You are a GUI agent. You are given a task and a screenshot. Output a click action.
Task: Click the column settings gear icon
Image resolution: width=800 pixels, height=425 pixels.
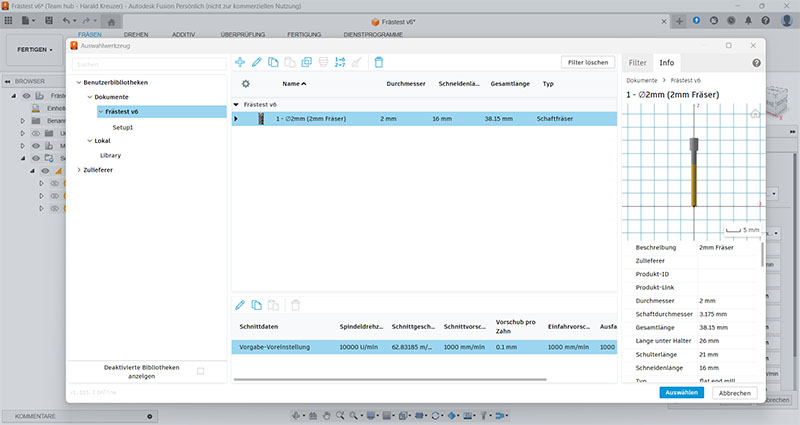pyautogui.click(x=245, y=84)
